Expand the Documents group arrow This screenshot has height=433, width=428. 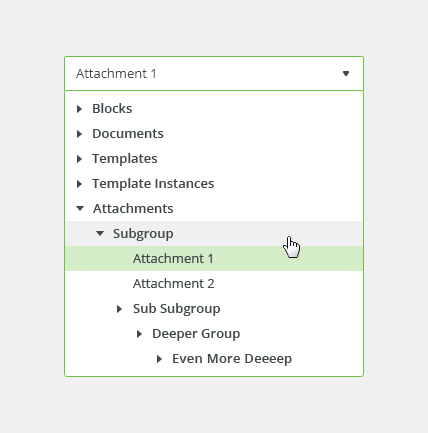[x=79, y=134]
